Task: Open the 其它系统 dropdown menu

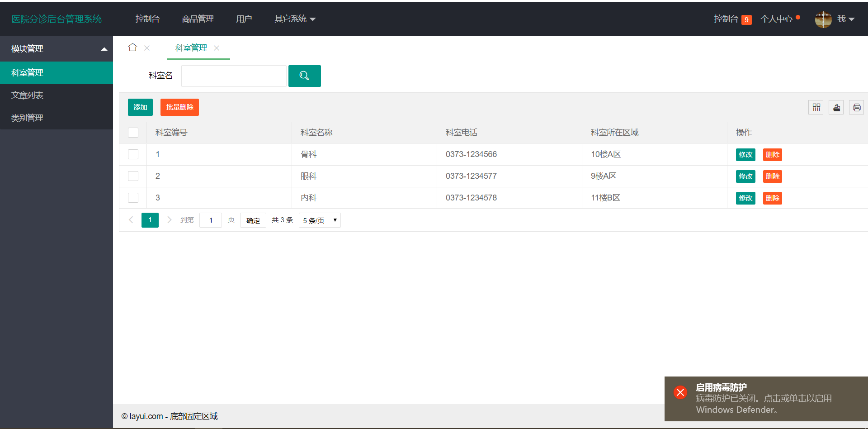Action: pyautogui.click(x=294, y=19)
